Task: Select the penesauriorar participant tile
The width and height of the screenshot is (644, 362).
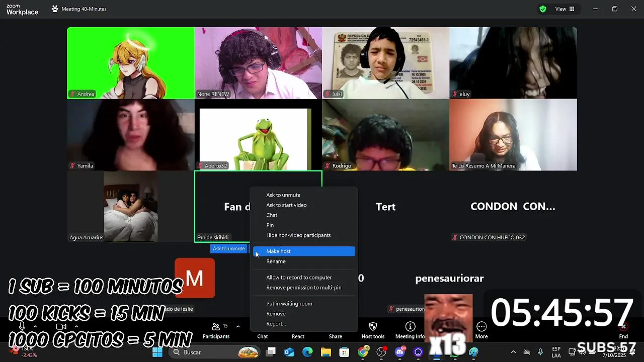Action: click(449, 278)
